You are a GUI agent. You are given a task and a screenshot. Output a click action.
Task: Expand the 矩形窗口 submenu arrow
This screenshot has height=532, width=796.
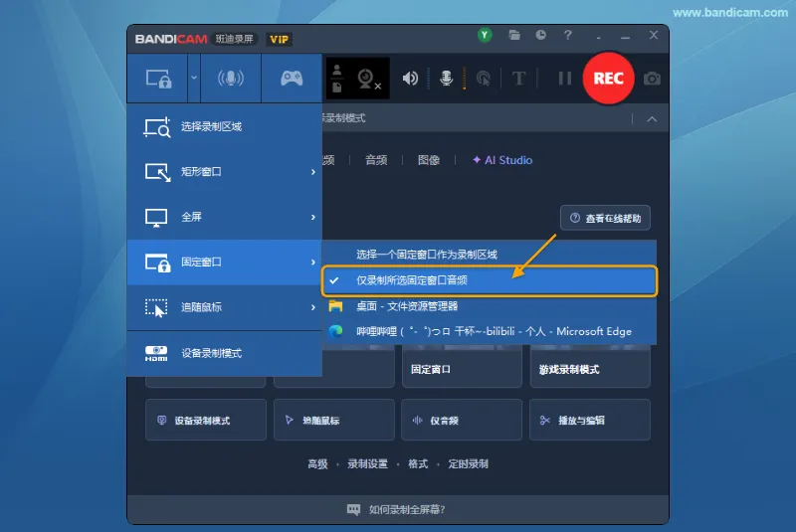pos(313,172)
